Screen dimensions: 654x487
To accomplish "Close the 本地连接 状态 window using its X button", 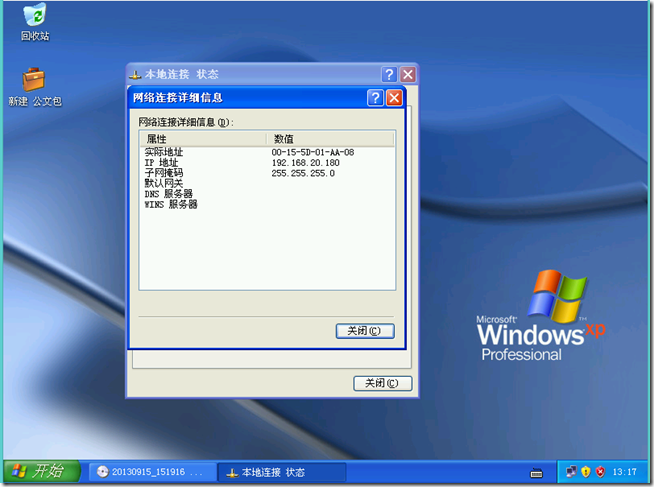I will 408,75.
